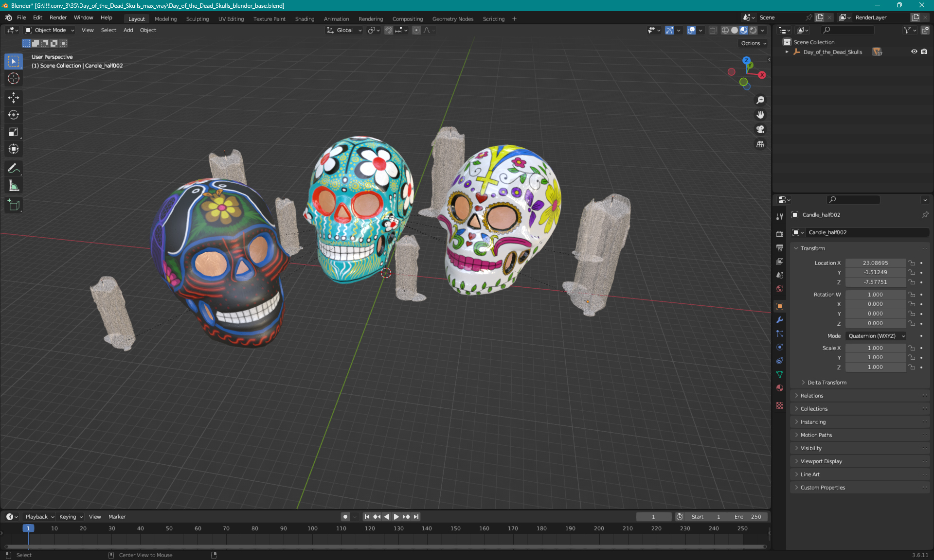Expand the Relations panel
This screenshot has width=934, height=560.
(812, 396)
